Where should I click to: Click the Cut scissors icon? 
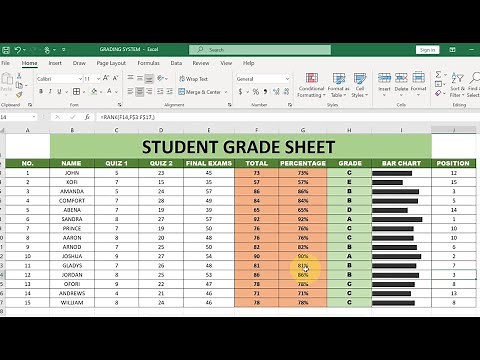pos(19,76)
